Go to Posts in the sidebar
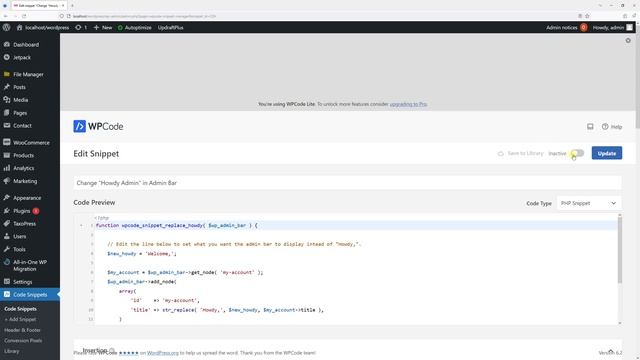Viewport: 640px width, 360px height. pos(19,87)
